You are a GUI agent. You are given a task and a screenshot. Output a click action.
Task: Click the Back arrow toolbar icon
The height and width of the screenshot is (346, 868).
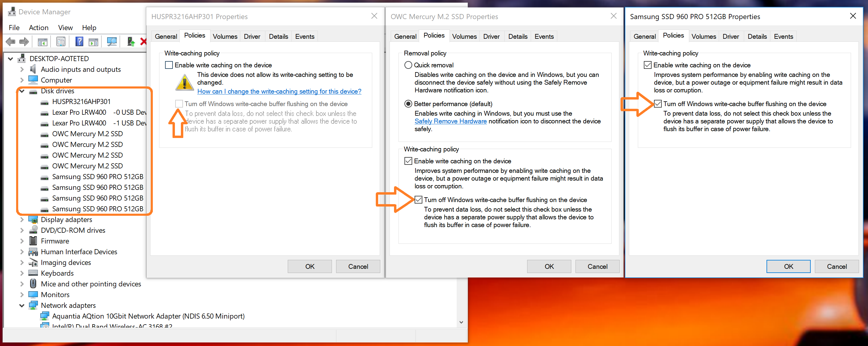point(10,42)
